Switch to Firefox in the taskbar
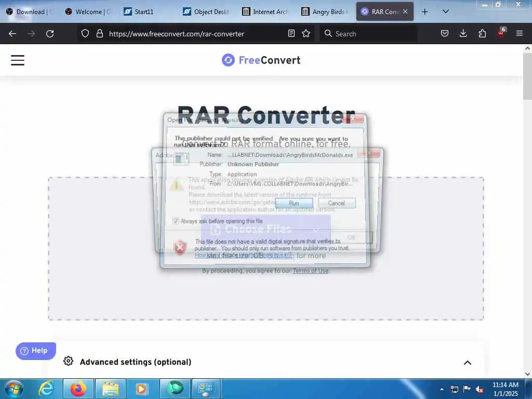 pyautogui.click(x=78, y=389)
